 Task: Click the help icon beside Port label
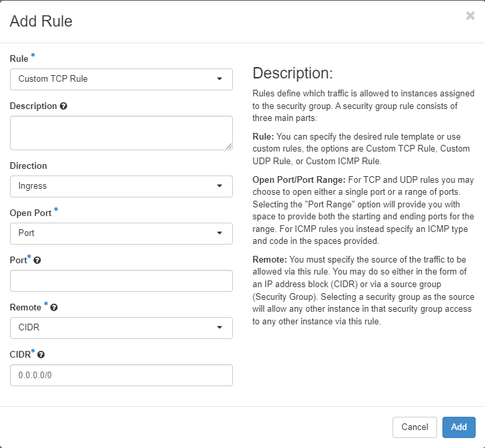pyautogui.click(x=37, y=261)
